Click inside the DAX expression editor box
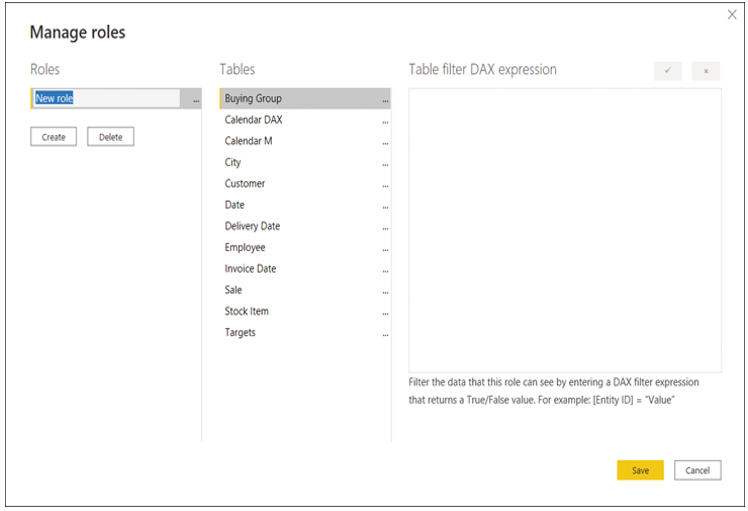The width and height of the screenshot is (748, 511). 565,230
